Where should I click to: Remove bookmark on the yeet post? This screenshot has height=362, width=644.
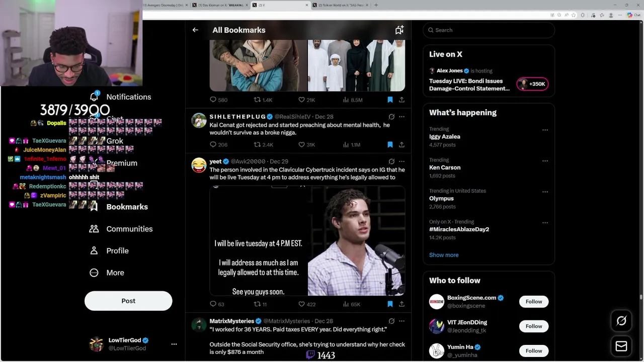pos(390,304)
